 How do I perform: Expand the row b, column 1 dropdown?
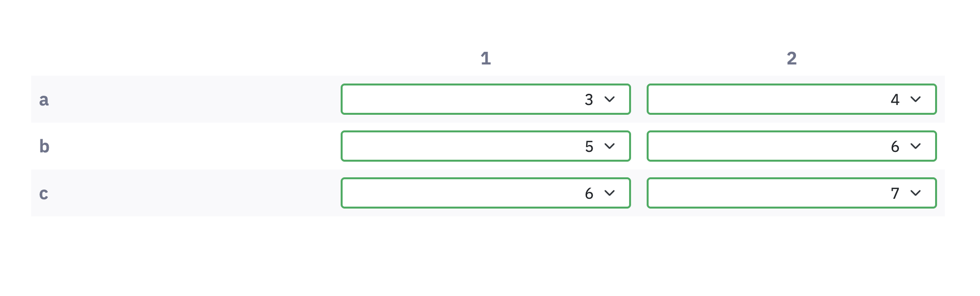[x=485, y=146]
